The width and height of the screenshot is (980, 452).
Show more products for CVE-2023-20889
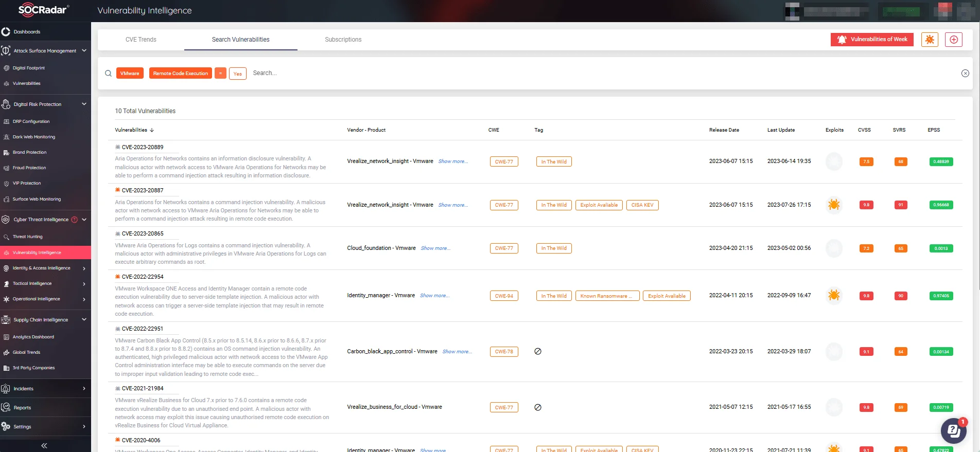(453, 161)
